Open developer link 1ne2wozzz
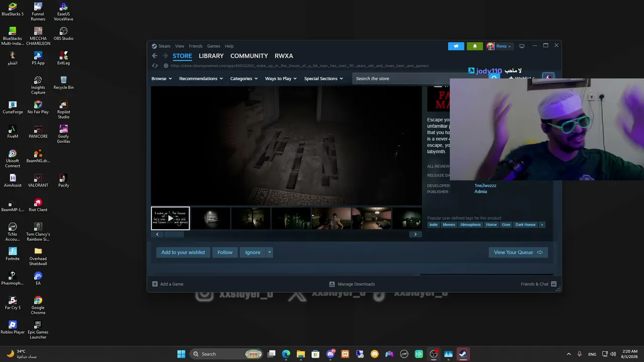The width and height of the screenshot is (644, 362). [x=486, y=186]
